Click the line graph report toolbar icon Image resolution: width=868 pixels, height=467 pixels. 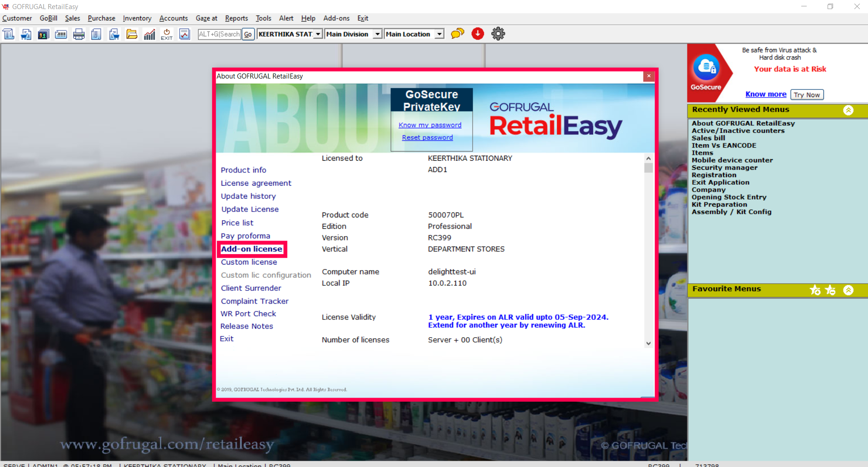tap(184, 34)
